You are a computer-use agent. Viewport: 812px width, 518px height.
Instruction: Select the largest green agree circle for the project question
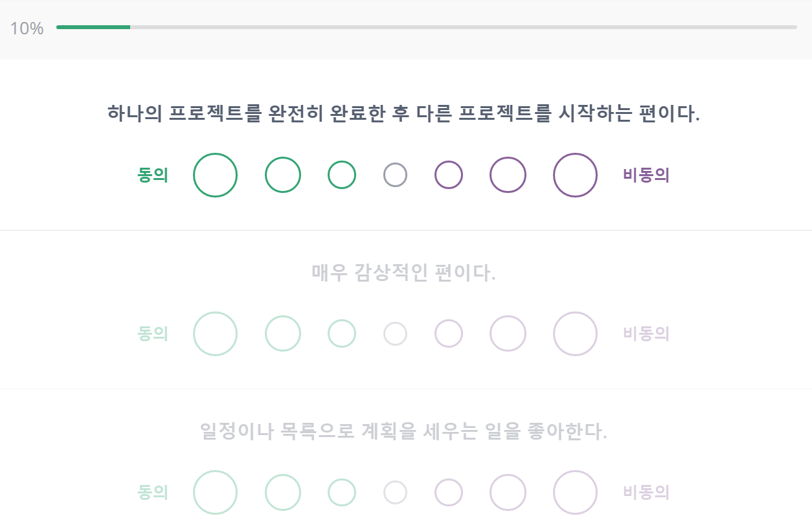[x=215, y=174]
